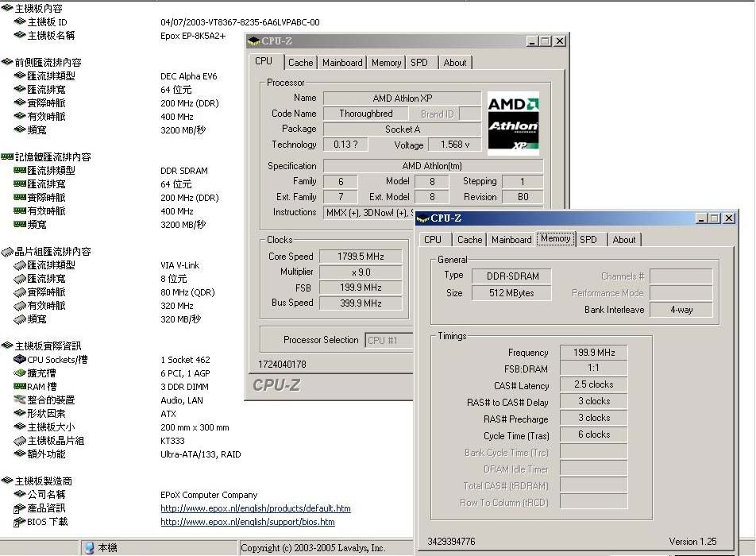Click the 形狀因素 row icon
Viewport: 756px width, 556px height.
coord(20,413)
